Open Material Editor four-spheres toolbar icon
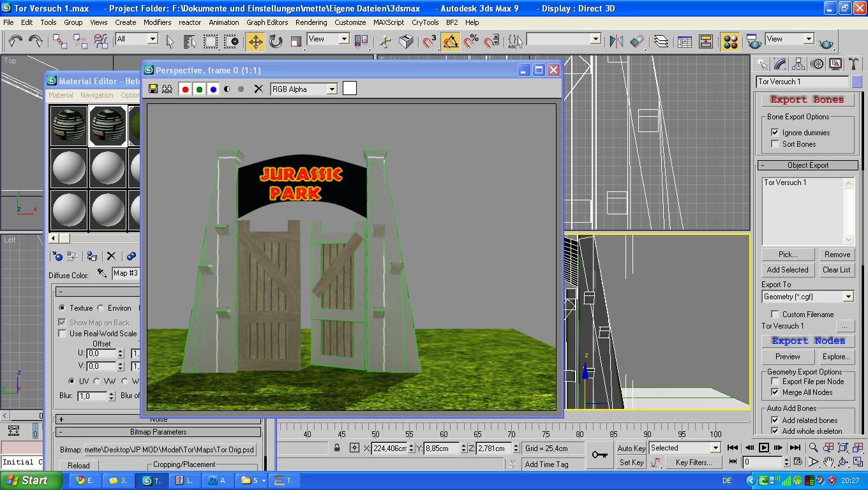This screenshot has width=868, height=490. pyautogui.click(x=731, y=41)
